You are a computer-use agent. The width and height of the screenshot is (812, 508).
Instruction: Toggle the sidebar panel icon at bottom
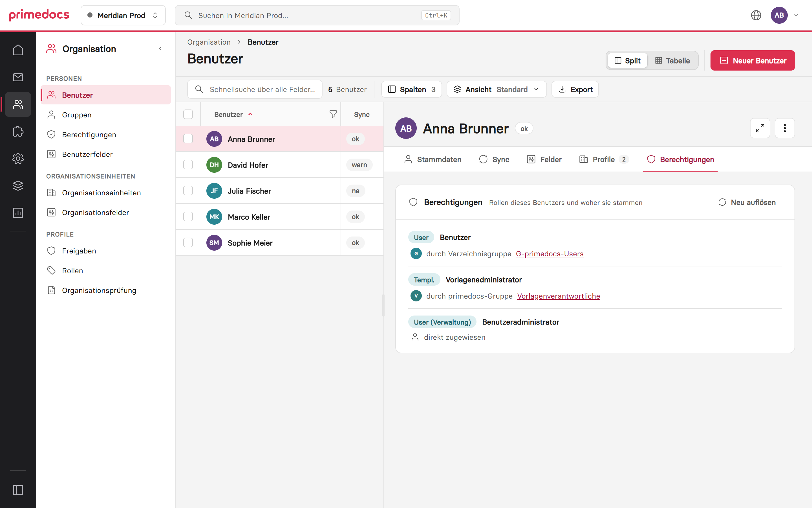(18, 490)
